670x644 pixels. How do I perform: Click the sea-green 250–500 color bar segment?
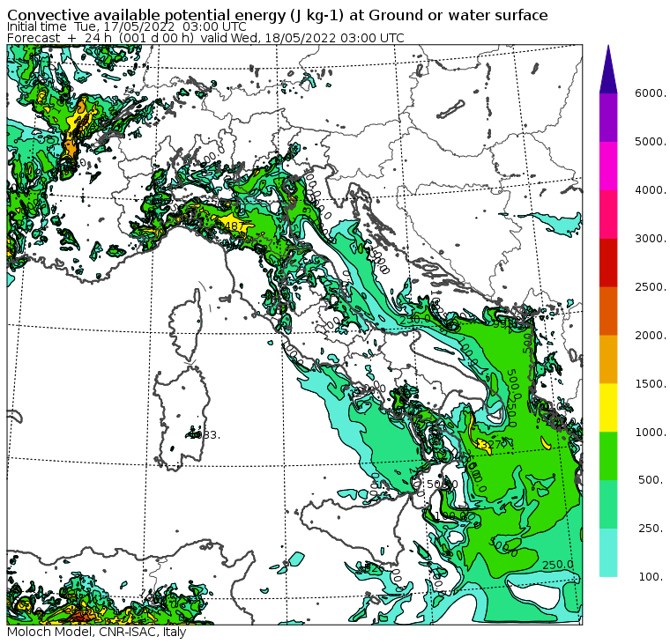click(x=608, y=504)
